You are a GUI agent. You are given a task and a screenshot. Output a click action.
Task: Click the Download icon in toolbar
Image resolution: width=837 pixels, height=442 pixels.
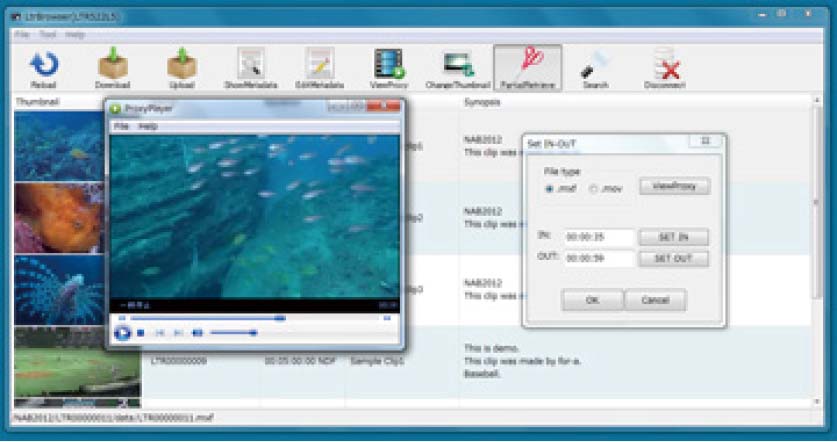(113, 66)
